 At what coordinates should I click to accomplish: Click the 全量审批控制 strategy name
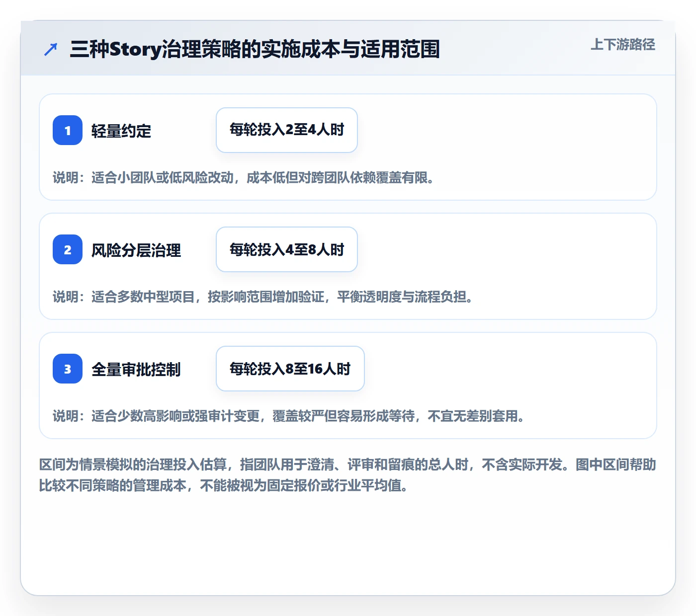pyautogui.click(x=136, y=370)
